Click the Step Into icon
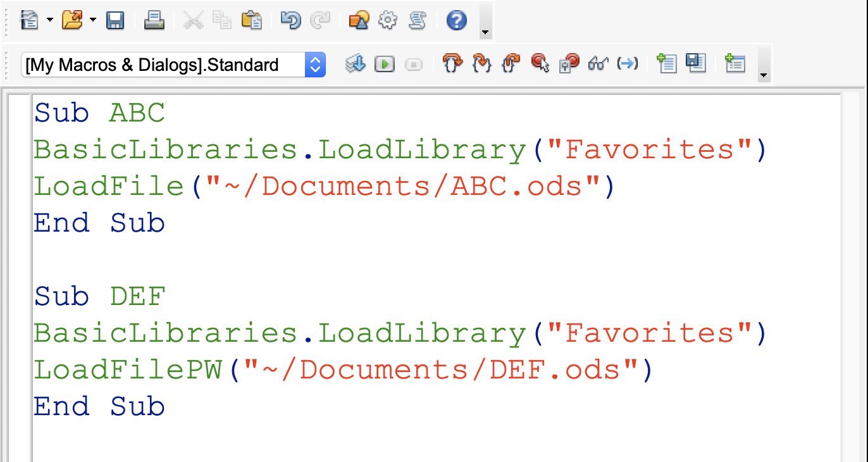Viewport: 868px width, 462px height. [x=450, y=63]
